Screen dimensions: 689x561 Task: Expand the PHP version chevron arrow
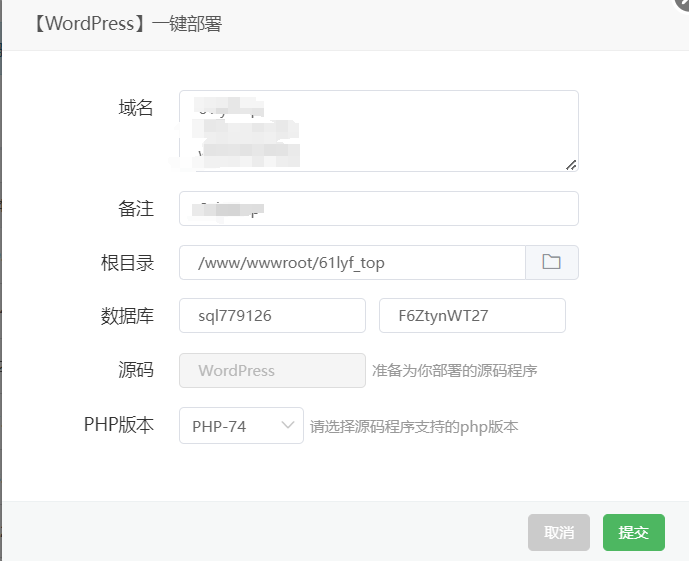tap(288, 425)
